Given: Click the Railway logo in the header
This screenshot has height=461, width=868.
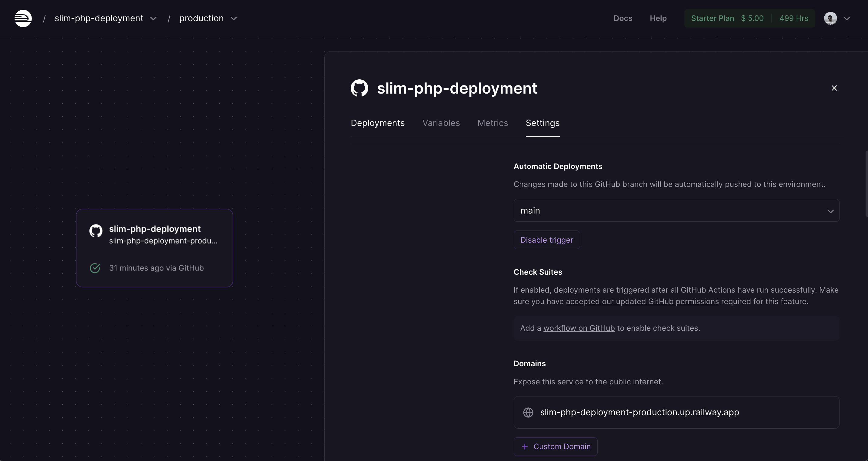Looking at the screenshot, I should tap(23, 18).
